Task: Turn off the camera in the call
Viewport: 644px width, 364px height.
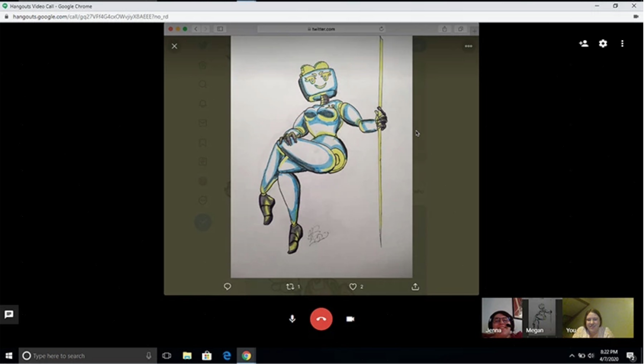Action: pos(350,319)
